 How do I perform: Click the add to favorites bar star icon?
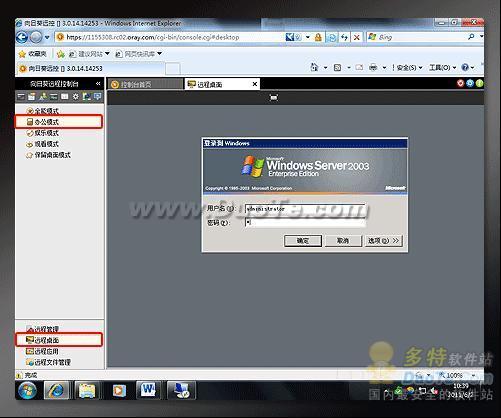point(61,54)
